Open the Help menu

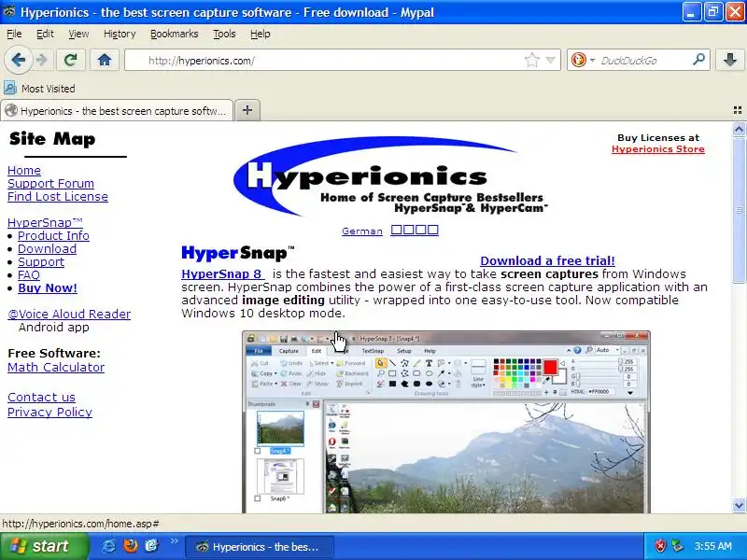pos(261,34)
